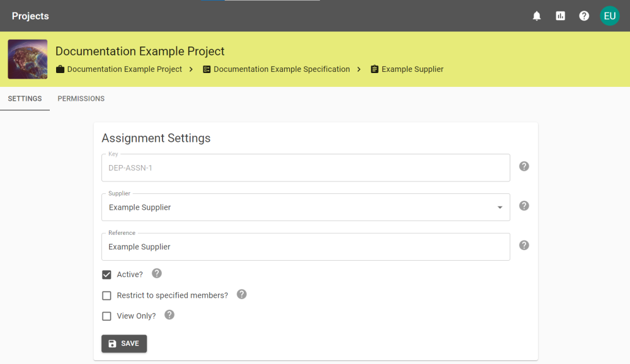Image resolution: width=630 pixels, height=364 pixels.
Task: Go to Documentation Example Specification breadcrumb
Action: point(281,69)
